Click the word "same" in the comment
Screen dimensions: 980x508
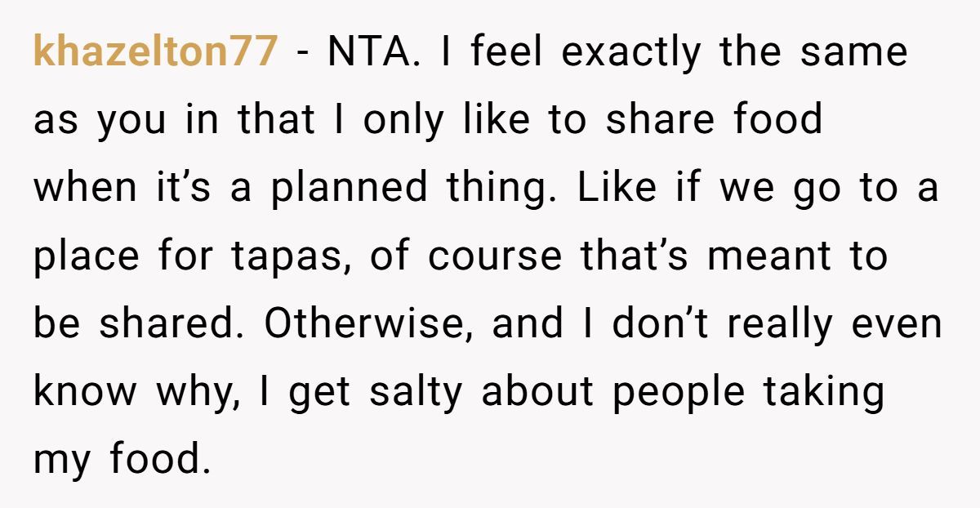853,53
